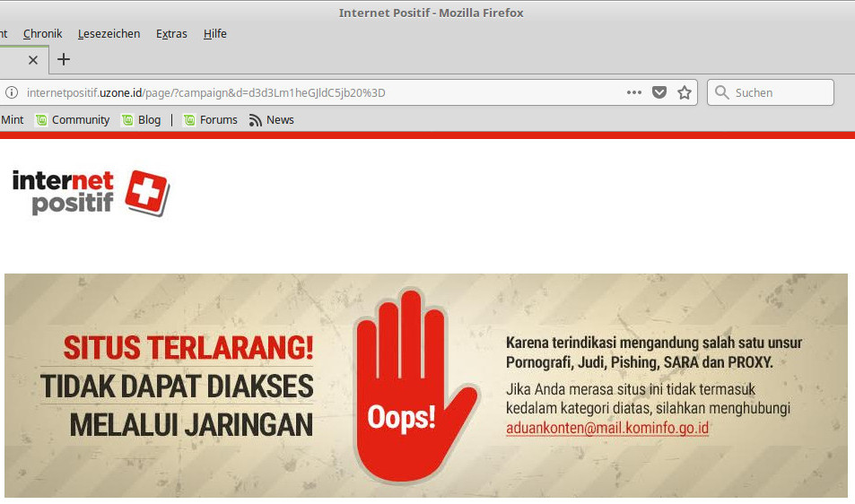Open News feed bookmark
Viewport: 855px width, 504px height.
[x=272, y=120]
